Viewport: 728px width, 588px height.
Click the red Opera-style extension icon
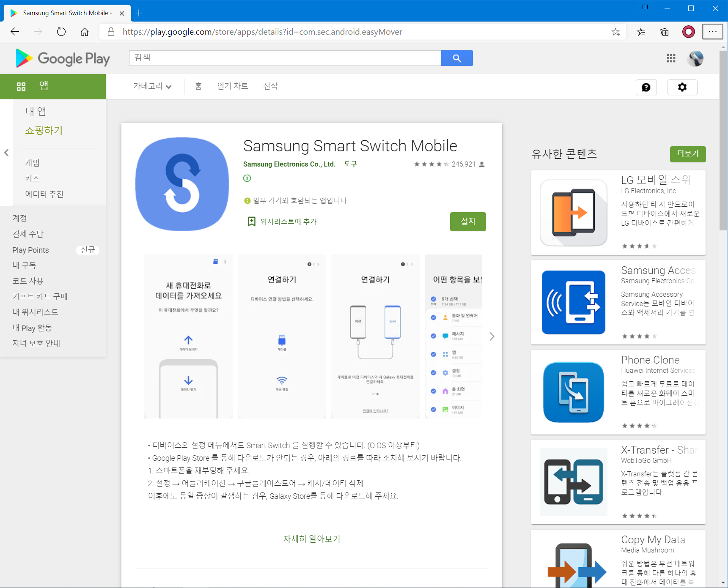coord(689,32)
